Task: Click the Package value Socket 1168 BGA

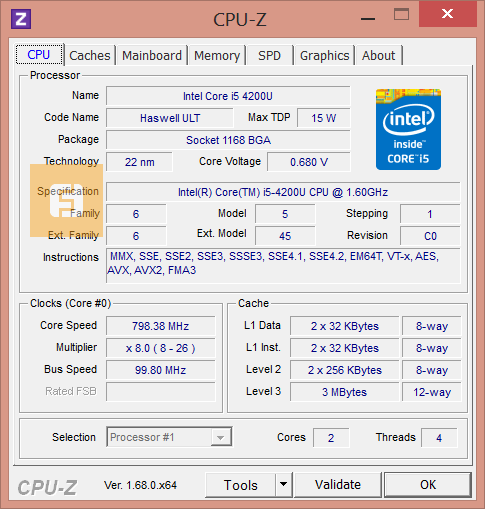Action: click(228, 140)
